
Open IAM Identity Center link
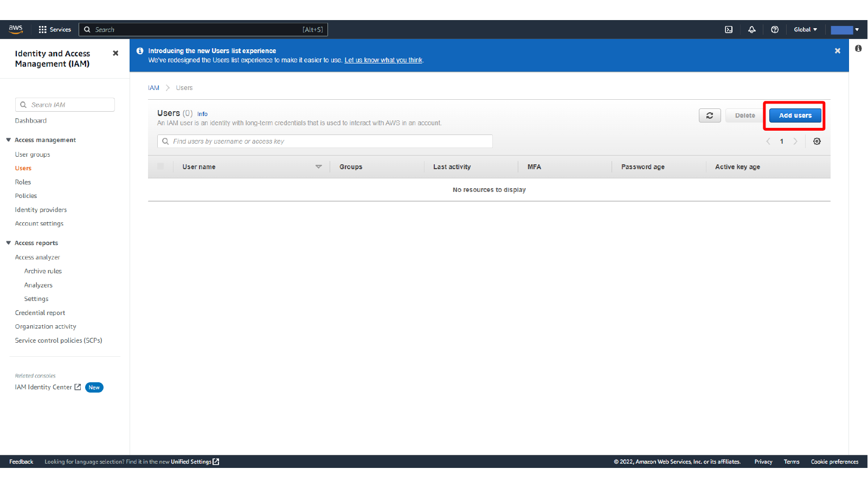click(x=43, y=387)
